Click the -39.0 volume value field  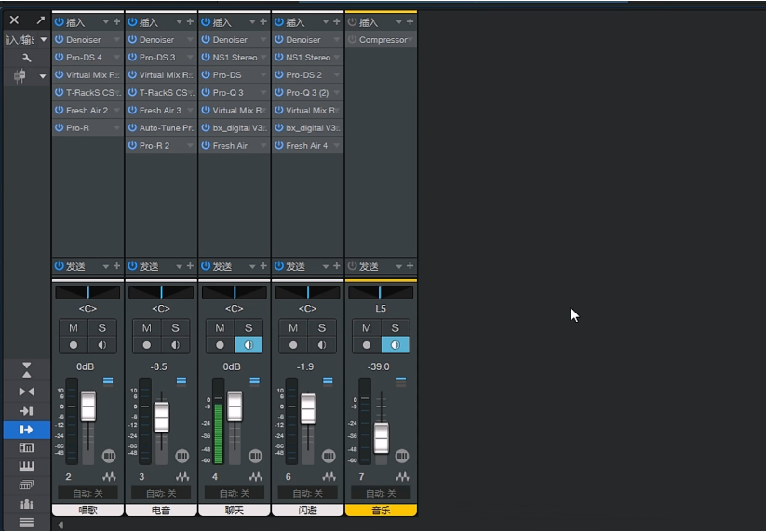pos(378,366)
